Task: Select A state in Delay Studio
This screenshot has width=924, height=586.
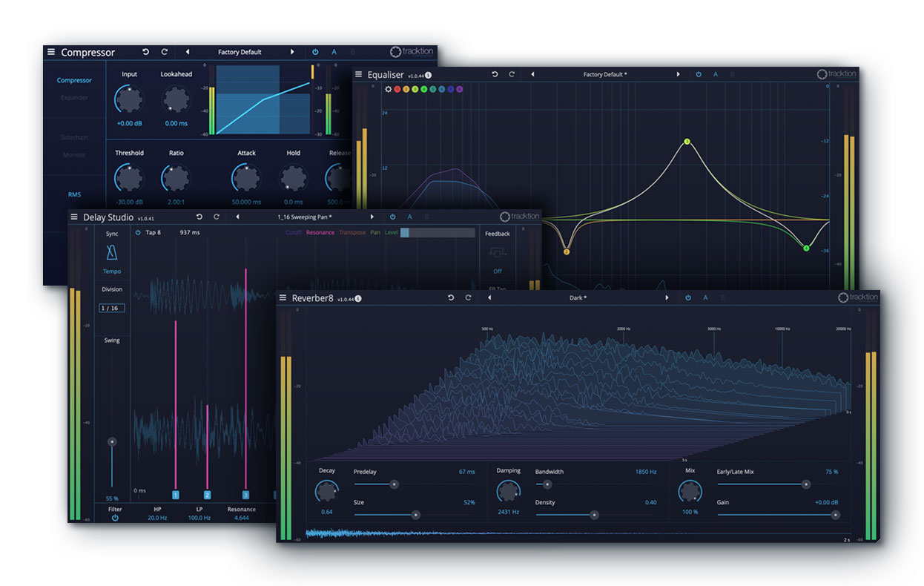Action: [409, 217]
